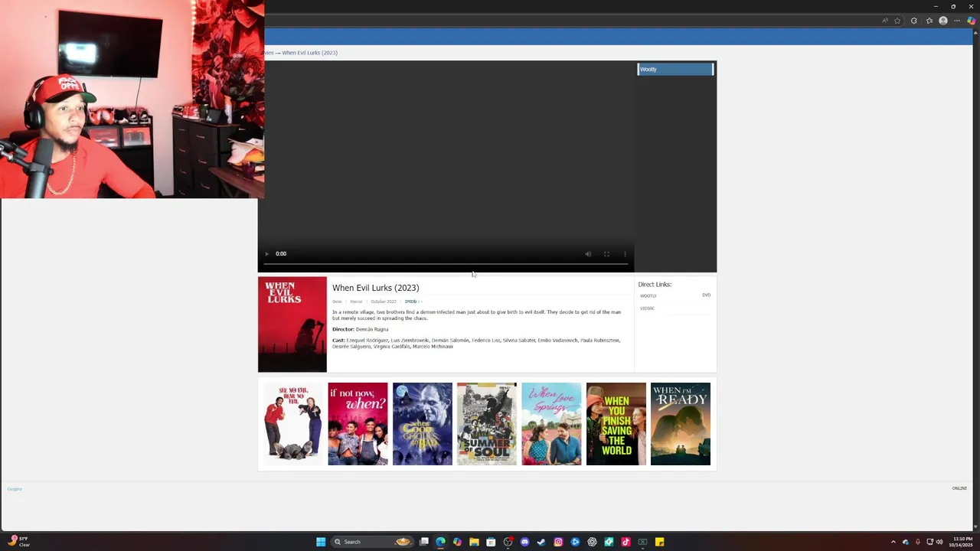This screenshot has width=980, height=551.
Task: Mute the video player volume
Action: [x=588, y=254]
